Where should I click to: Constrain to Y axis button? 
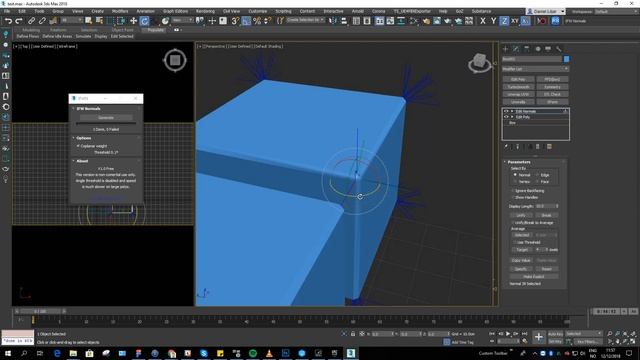(493, 21)
